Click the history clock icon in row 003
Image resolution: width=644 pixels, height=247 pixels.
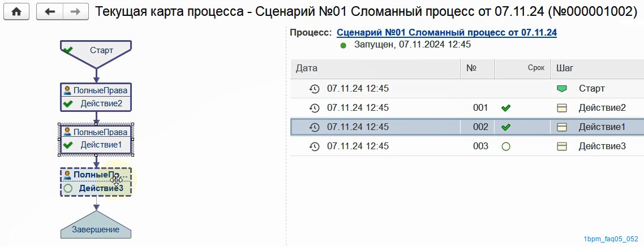(x=314, y=146)
